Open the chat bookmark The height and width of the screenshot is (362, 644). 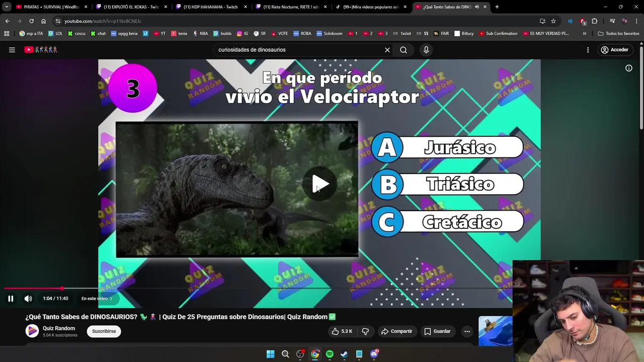(x=98, y=34)
